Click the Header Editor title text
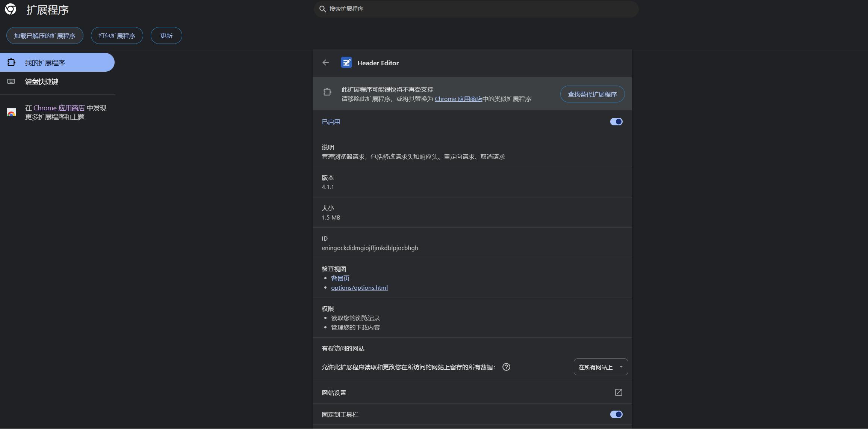The height and width of the screenshot is (429, 868). (x=378, y=63)
